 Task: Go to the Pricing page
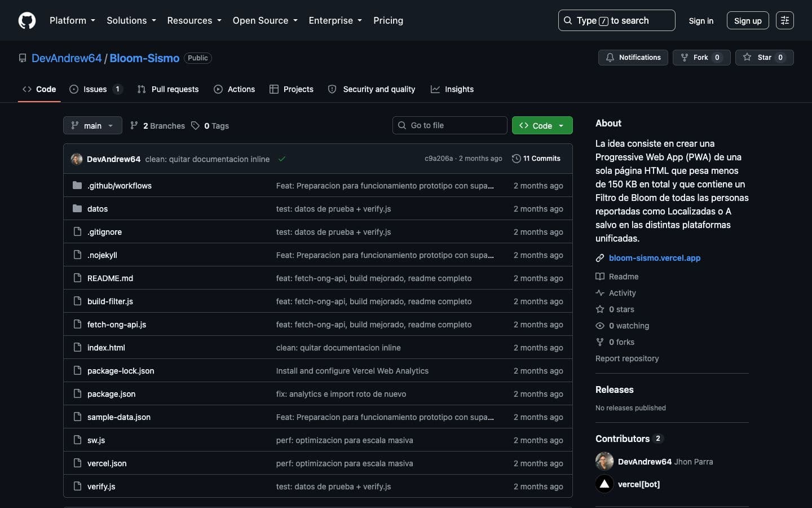point(388,20)
